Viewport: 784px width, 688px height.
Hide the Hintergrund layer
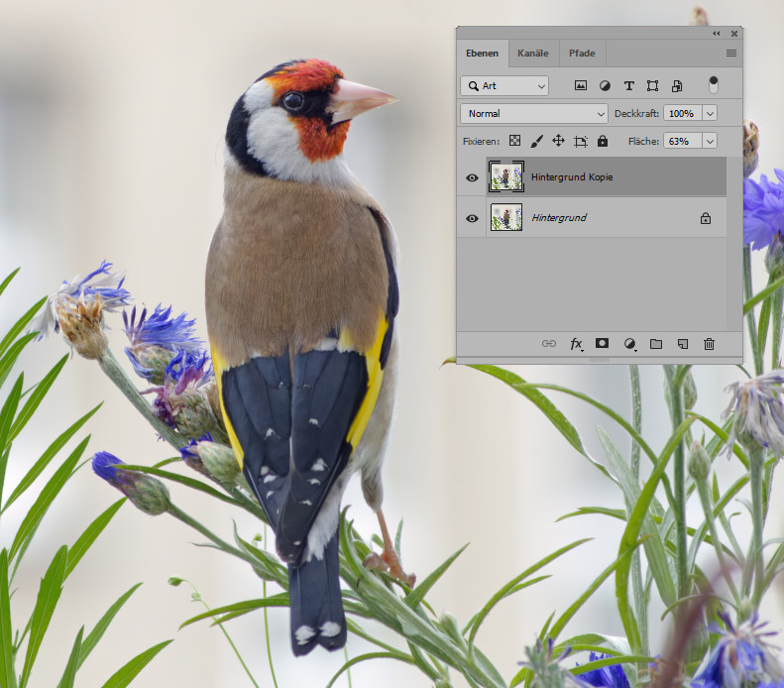point(472,218)
